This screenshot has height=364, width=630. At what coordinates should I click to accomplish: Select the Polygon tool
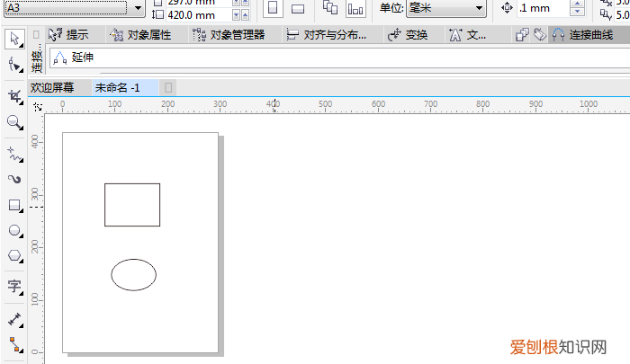click(x=14, y=256)
